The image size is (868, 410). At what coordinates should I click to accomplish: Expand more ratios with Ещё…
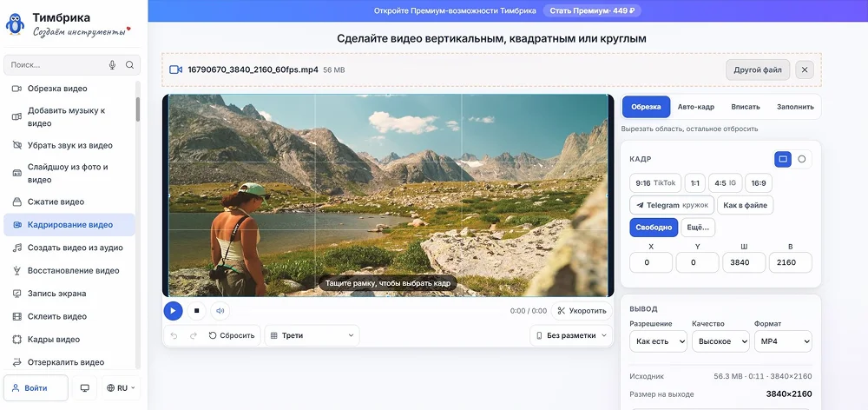[698, 228]
